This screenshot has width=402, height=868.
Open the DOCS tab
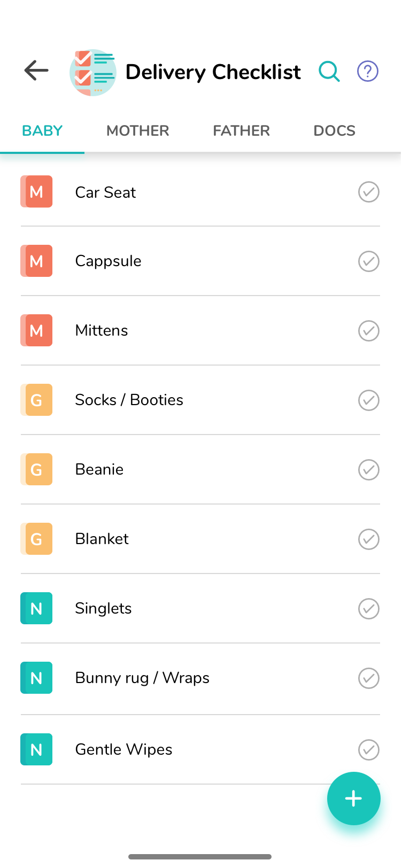[334, 131]
